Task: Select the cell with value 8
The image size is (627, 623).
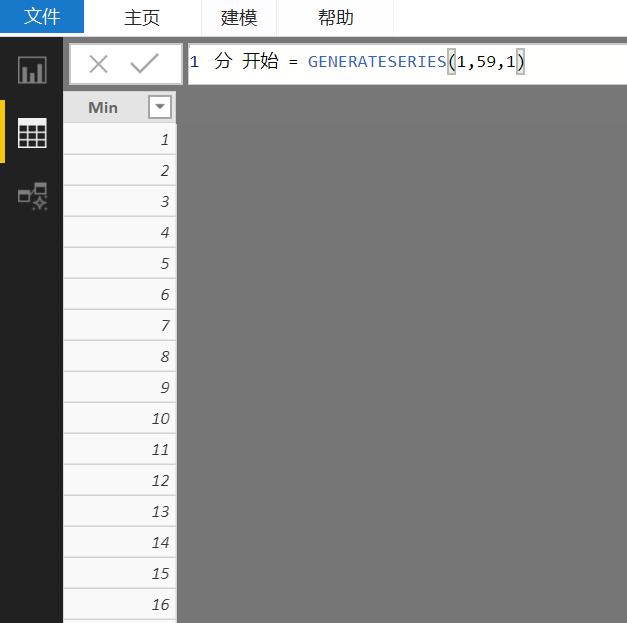Action: pyautogui.click(x=120, y=356)
